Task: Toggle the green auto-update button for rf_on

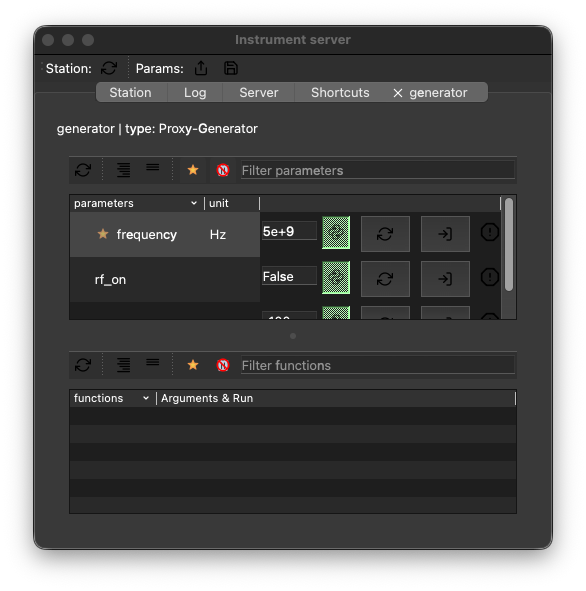Action: (336, 278)
